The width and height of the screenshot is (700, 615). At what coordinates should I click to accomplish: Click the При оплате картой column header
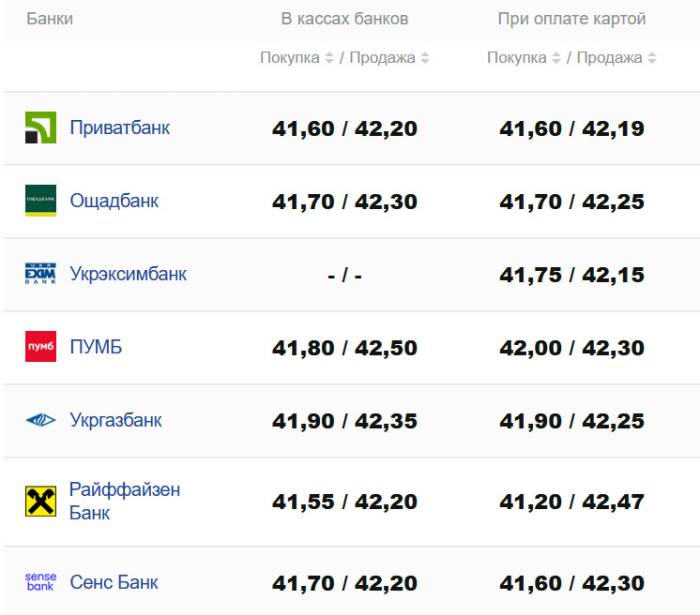click(x=572, y=19)
